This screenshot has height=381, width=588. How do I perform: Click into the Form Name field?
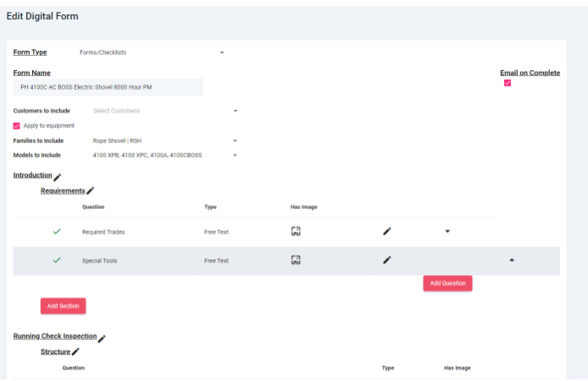pos(108,87)
